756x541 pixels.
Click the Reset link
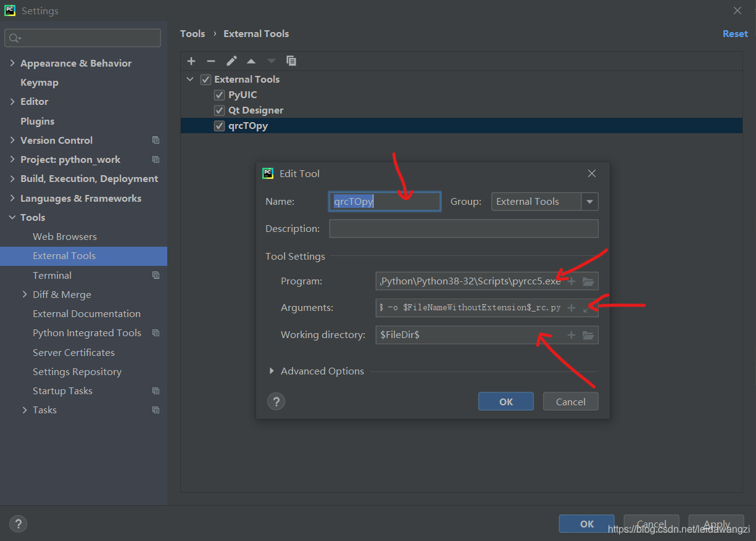click(x=735, y=34)
